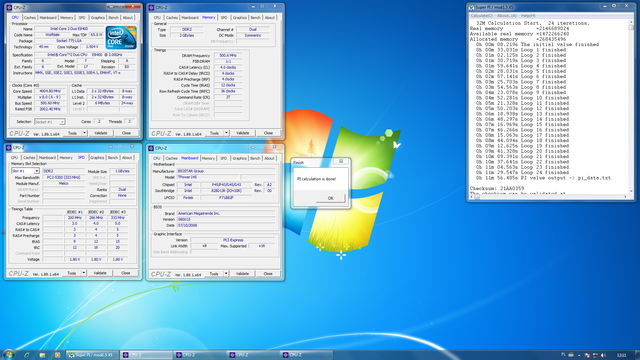Expand Tools arrow in the SPD-tab window
640x360 pixels.
click(84, 273)
